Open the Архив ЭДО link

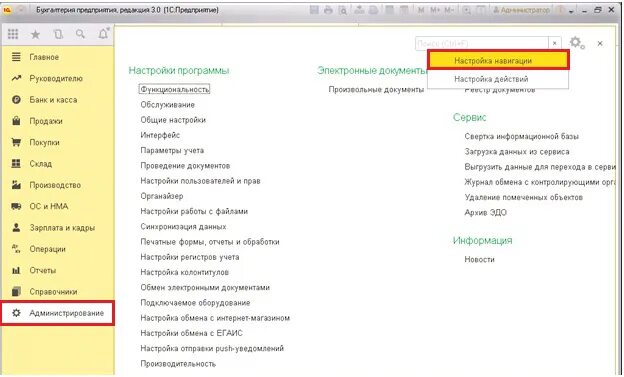486,213
